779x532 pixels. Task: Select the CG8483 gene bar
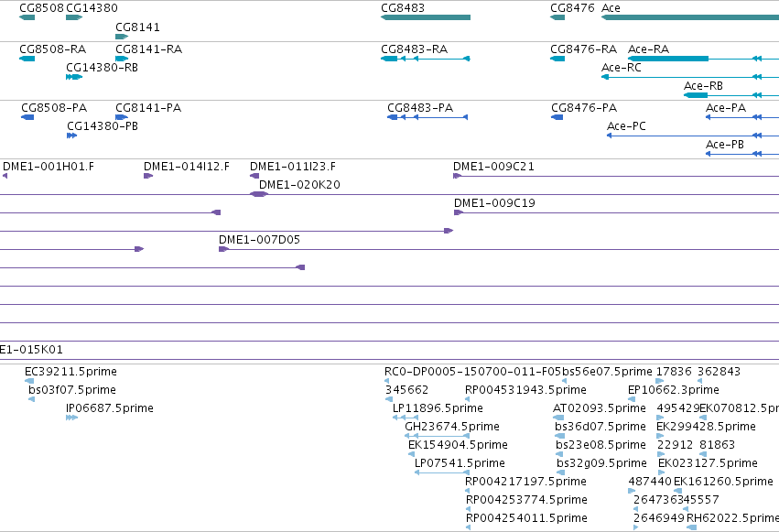(x=426, y=17)
